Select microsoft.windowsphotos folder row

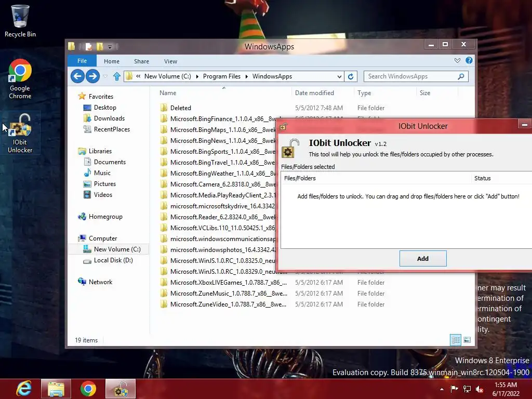[218, 250]
